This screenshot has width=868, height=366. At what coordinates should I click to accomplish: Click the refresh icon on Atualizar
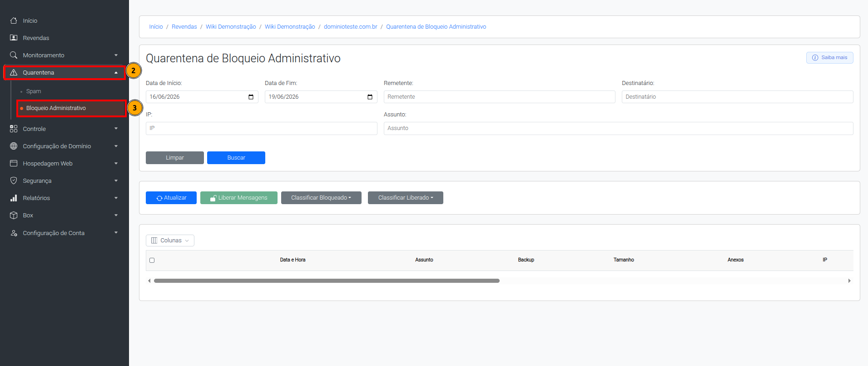pyautogui.click(x=159, y=198)
